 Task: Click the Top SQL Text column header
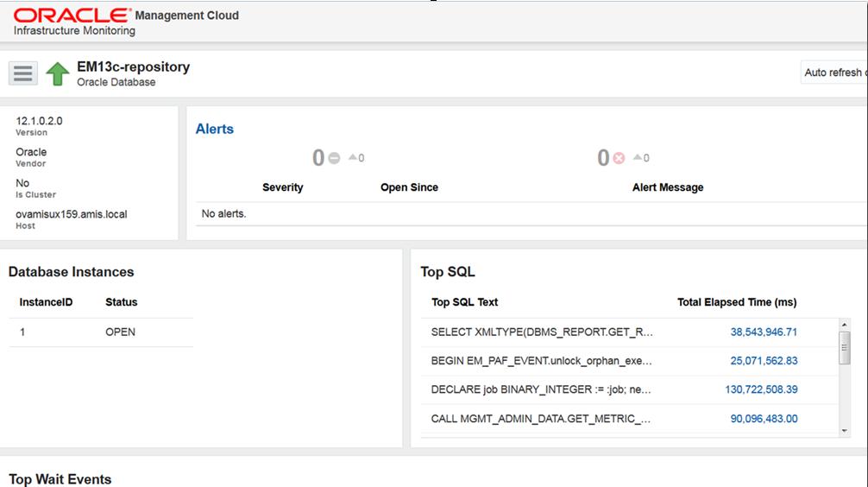point(464,302)
